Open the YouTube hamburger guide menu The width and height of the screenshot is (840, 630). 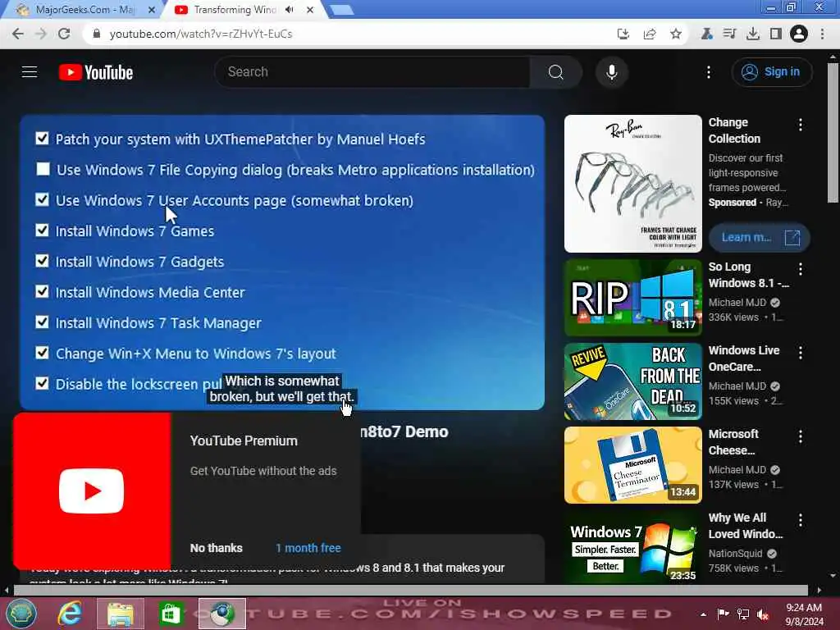[30, 72]
